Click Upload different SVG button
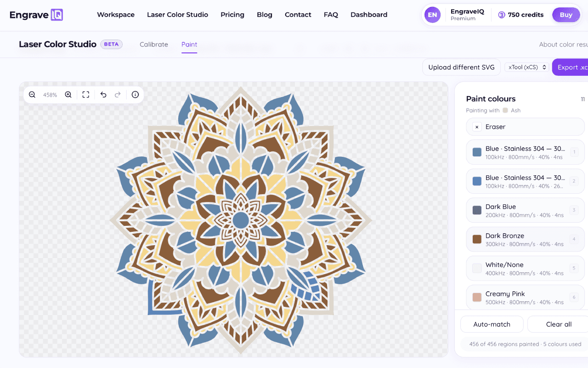Screen dimensions: 588x368 pyautogui.click(x=461, y=67)
